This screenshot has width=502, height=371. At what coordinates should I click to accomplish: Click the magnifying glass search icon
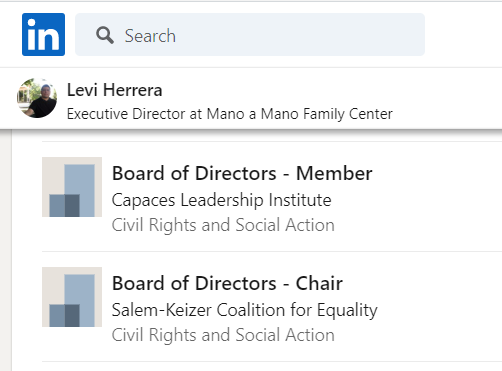coord(105,35)
